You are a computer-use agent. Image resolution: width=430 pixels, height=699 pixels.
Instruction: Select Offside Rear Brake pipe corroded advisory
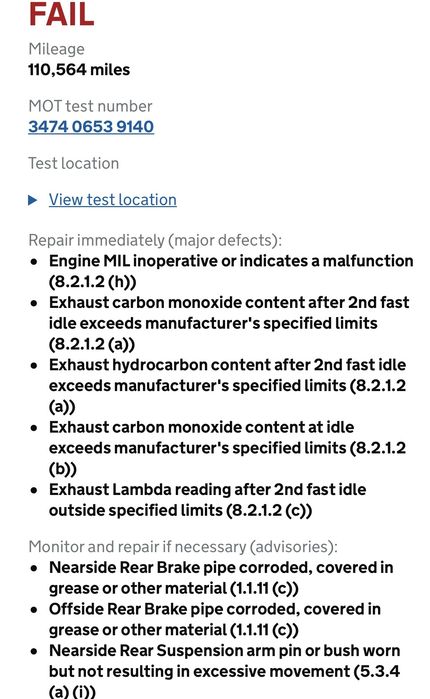tap(215, 619)
